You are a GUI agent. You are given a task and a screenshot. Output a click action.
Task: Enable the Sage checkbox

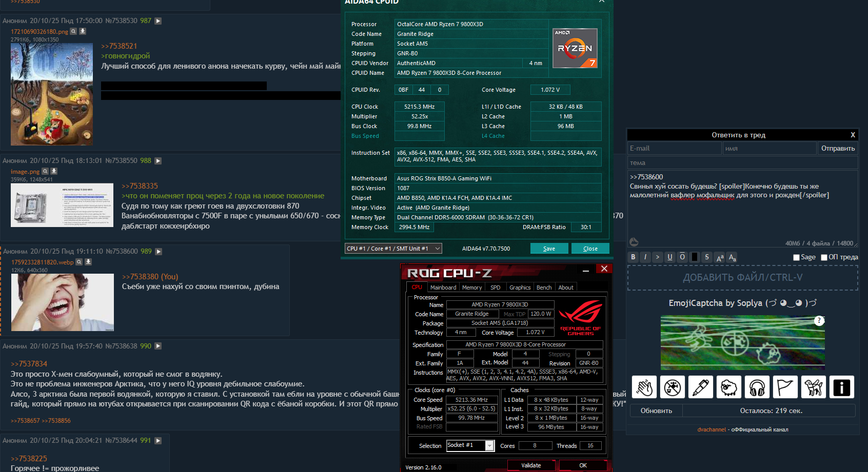pyautogui.click(x=796, y=257)
